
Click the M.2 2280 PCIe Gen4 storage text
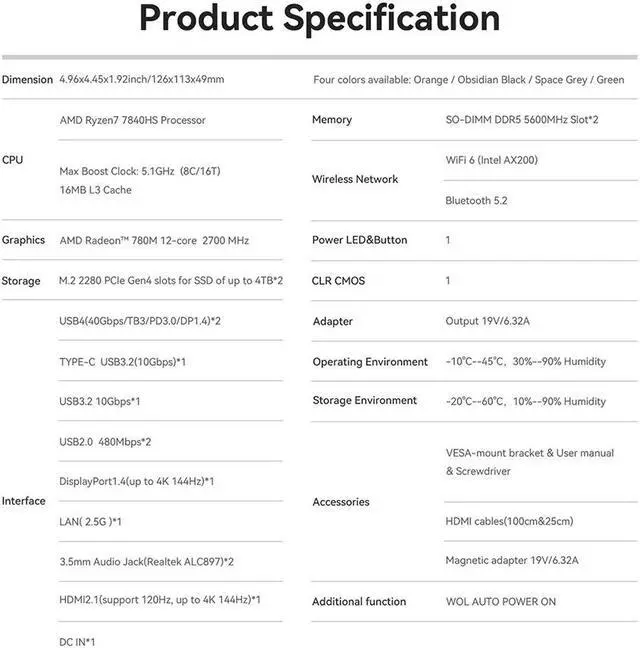tap(170, 281)
